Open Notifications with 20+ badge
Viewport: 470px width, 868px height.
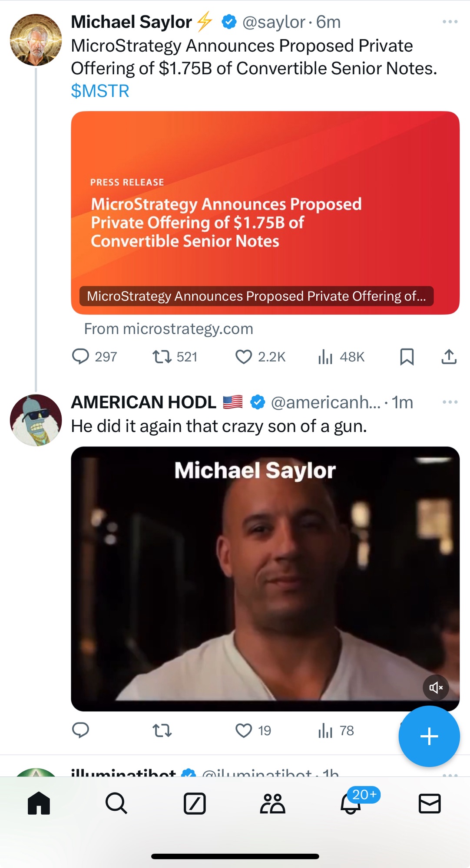click(351, 803)
